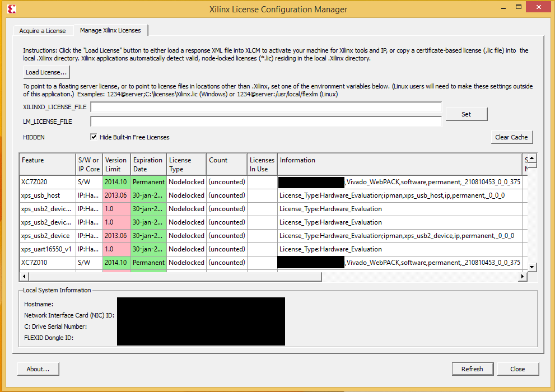The width and height of the screenshot is (555, 392).
Task: Click the 2013.06 version cell for xps_usb_host
Action: pyautogui.click(x=117, y=195)
